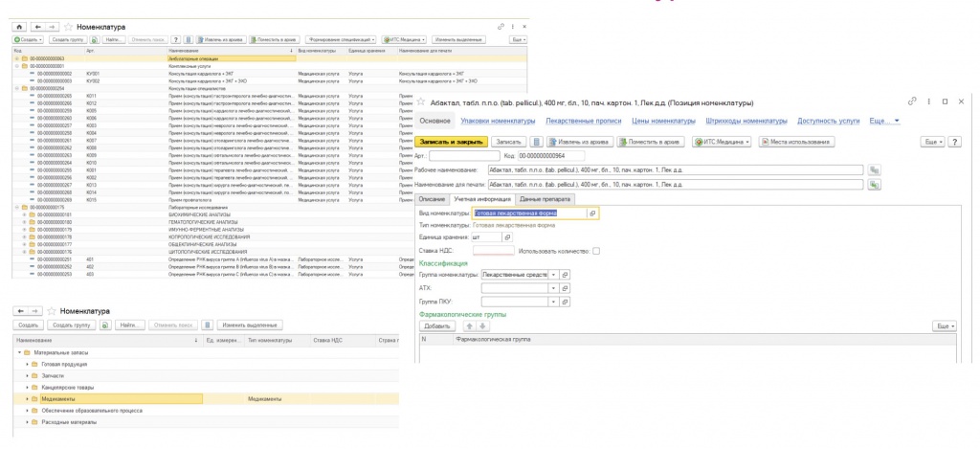Open Формирование спецификаций dropdown

pyautogui.click(x=342, y=39)
